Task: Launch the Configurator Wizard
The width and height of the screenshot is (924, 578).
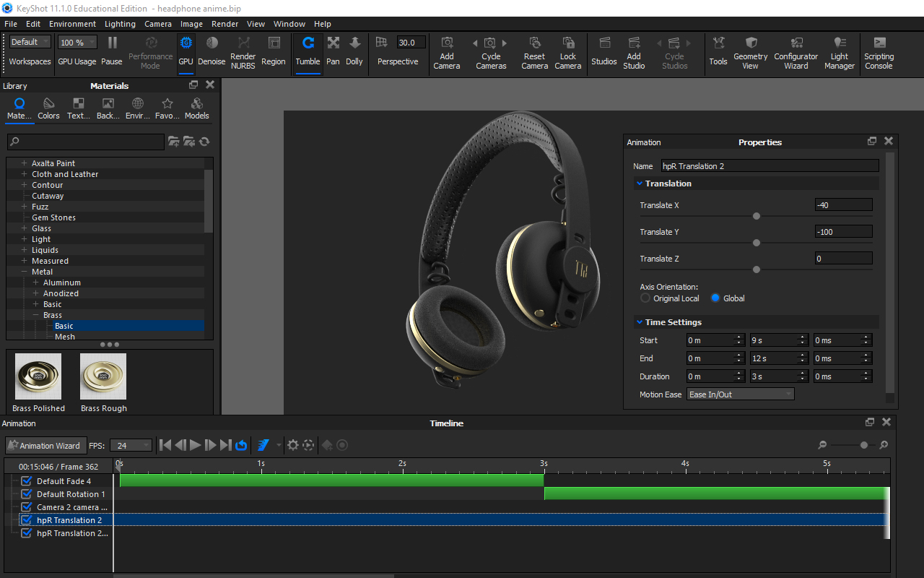Action: 796,52
